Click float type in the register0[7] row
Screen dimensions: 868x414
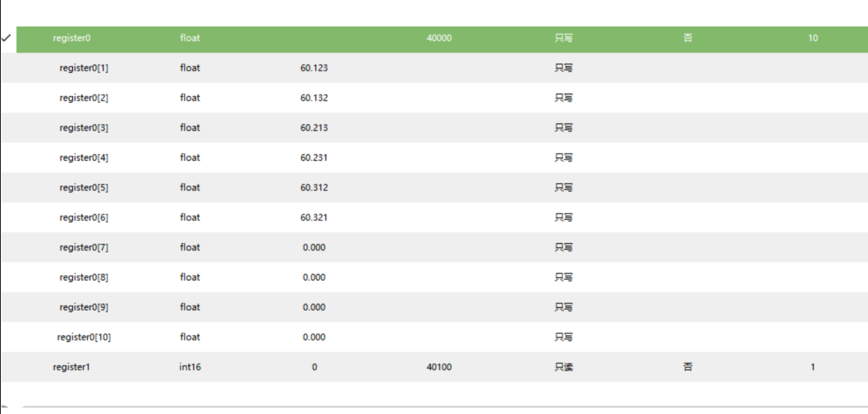190,247
